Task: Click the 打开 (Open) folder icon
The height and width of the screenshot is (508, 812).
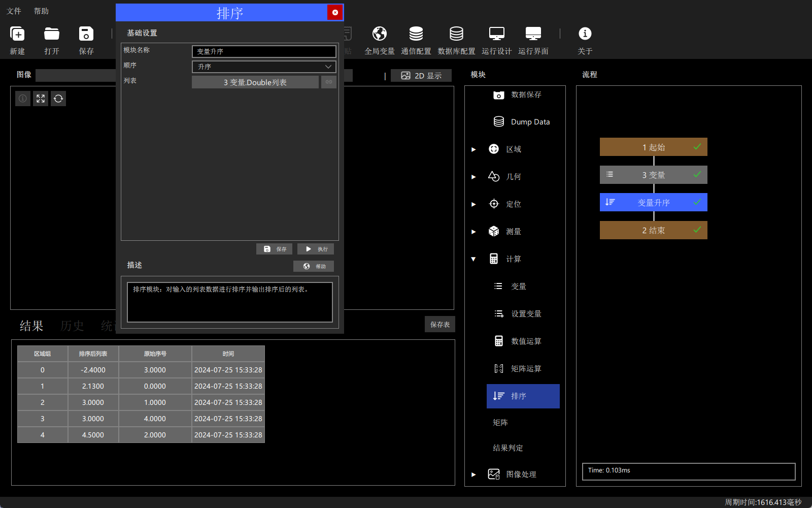Action: [x=52, y=34]
